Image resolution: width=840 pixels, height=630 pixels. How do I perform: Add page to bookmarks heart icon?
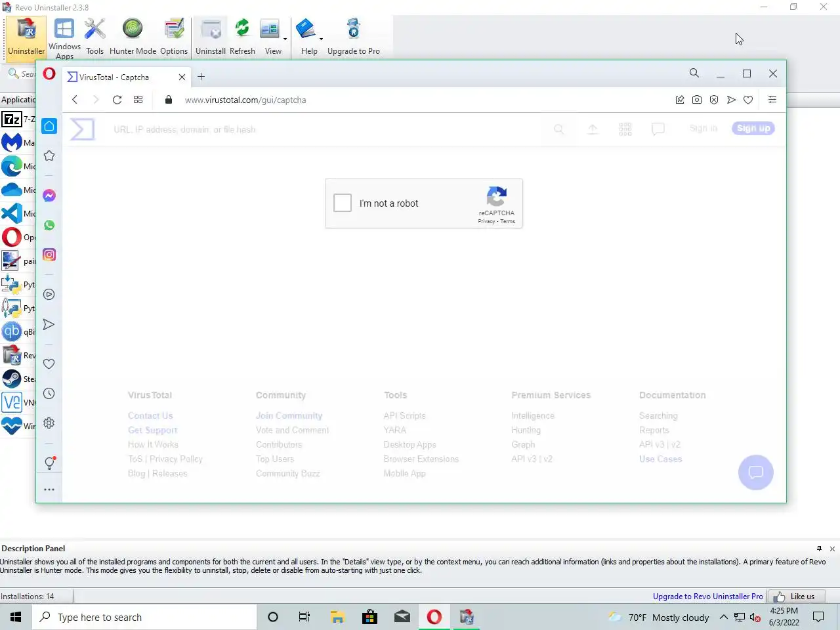coord(748,100)
